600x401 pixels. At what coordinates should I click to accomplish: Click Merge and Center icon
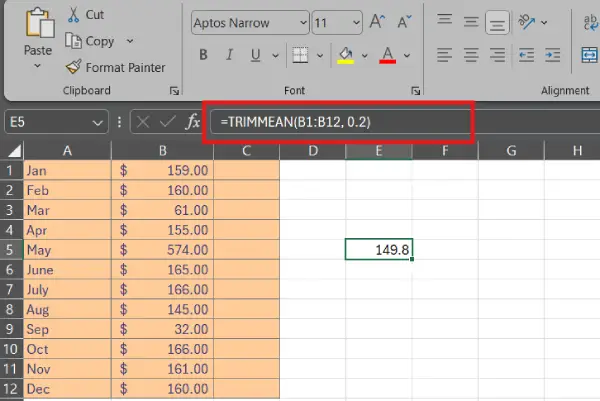pyautogui.click(x=590, y=55)
